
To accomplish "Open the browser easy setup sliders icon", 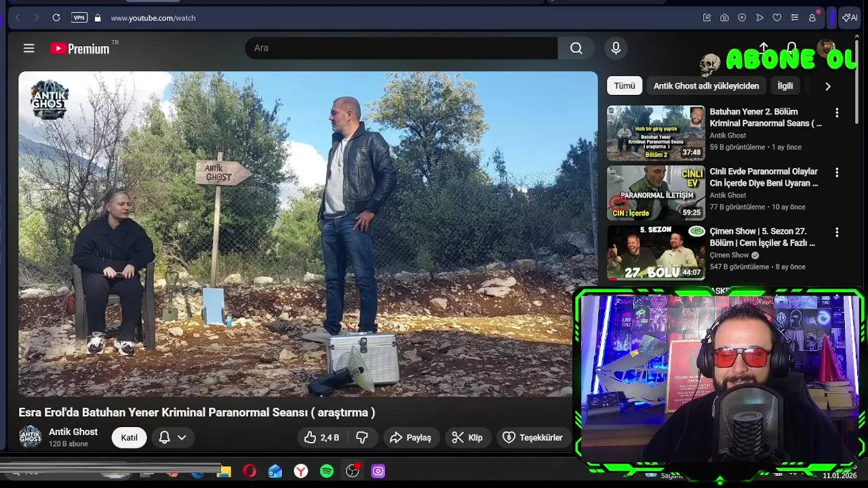I will pos(795,18).
